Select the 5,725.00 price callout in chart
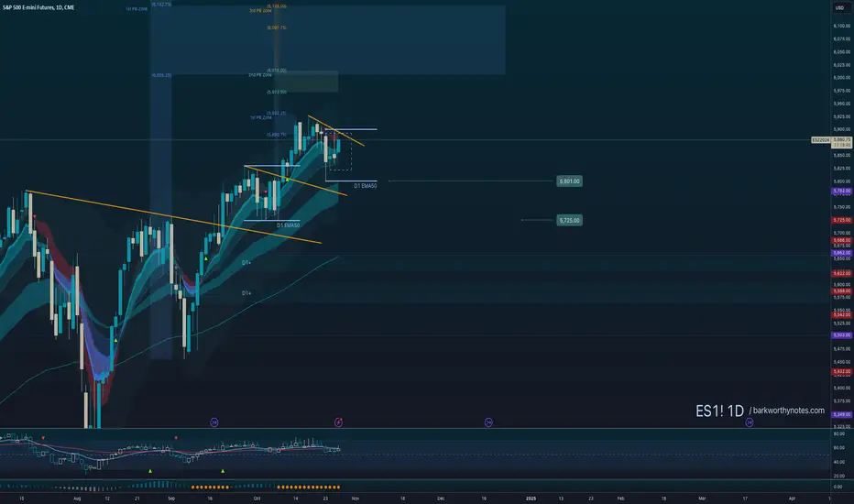The height and width of the screenshot is (504, 854). coord(569,220)
